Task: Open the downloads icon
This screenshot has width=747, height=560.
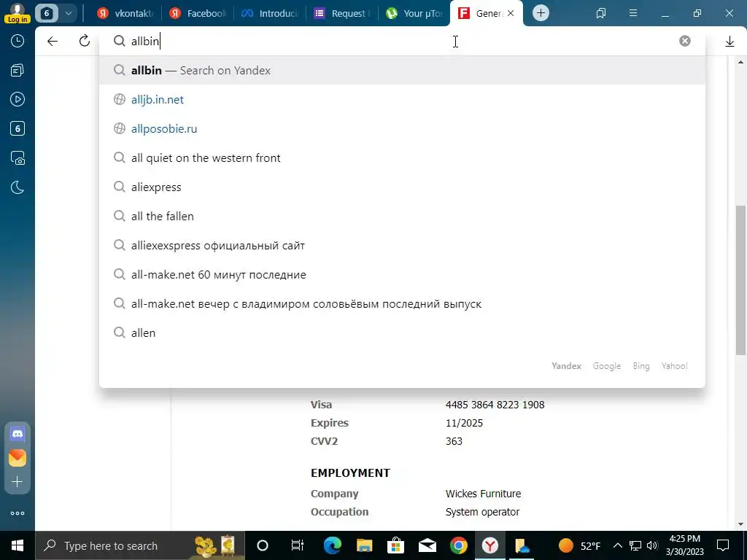Action: [x=729, y=42]
